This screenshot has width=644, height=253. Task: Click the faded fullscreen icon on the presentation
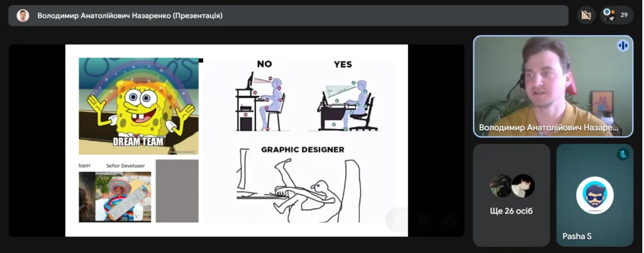pos(448,220)
